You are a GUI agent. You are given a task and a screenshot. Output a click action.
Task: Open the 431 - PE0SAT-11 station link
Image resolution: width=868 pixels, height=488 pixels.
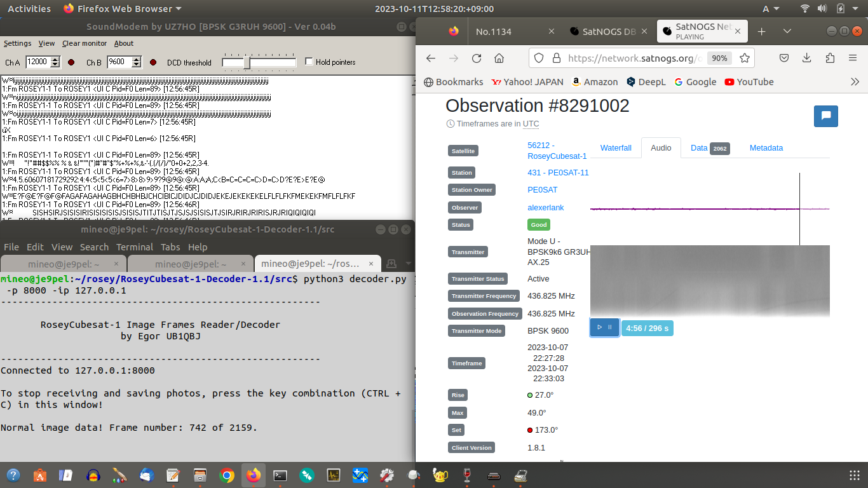(558, 173)
